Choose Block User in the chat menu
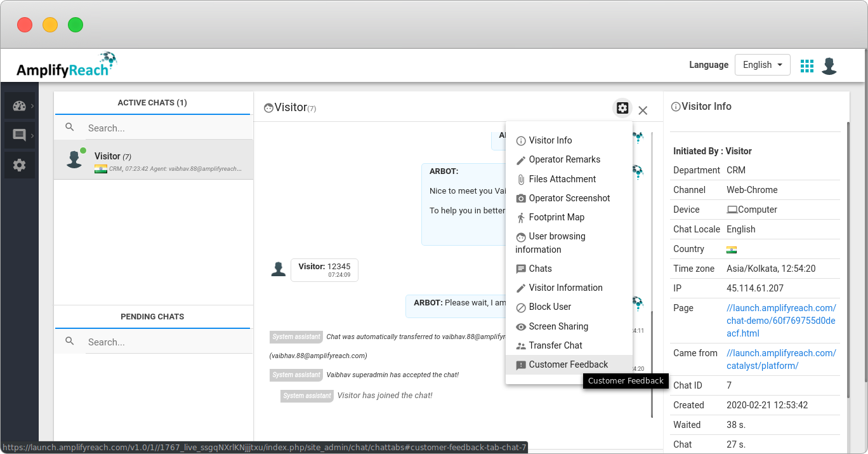 tap(549, 307)
